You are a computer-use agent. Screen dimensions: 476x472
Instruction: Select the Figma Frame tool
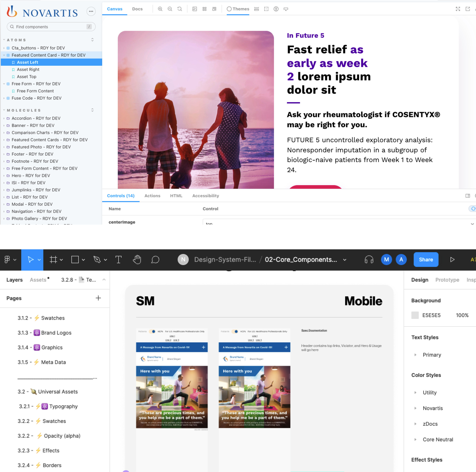[x=53, y=260]
